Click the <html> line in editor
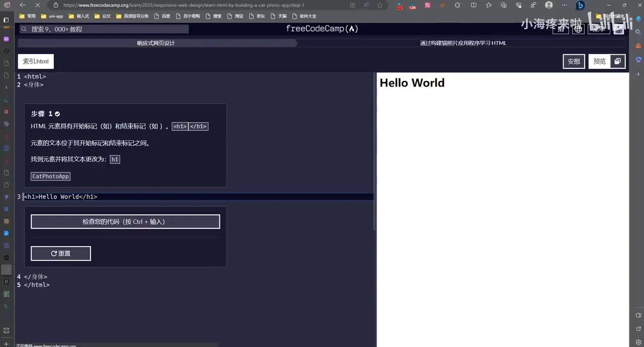The height and width of the screenshot is (347, 644). pos(35,77)
